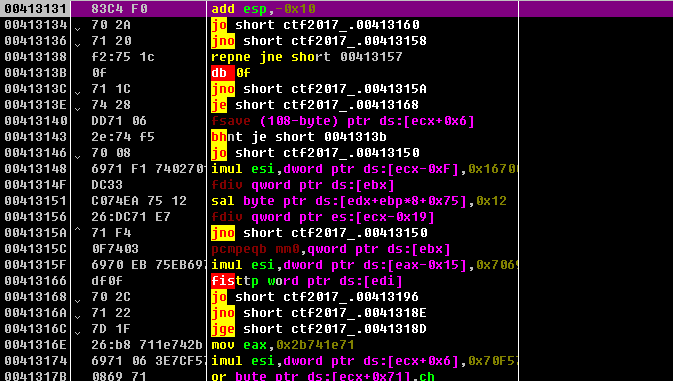Click hex bytes 70 08

[x=111, y=153]
